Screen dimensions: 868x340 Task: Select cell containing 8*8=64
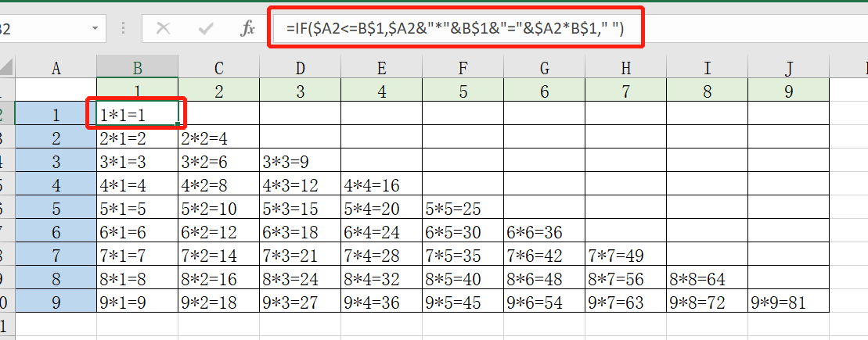tap(707, 277)
